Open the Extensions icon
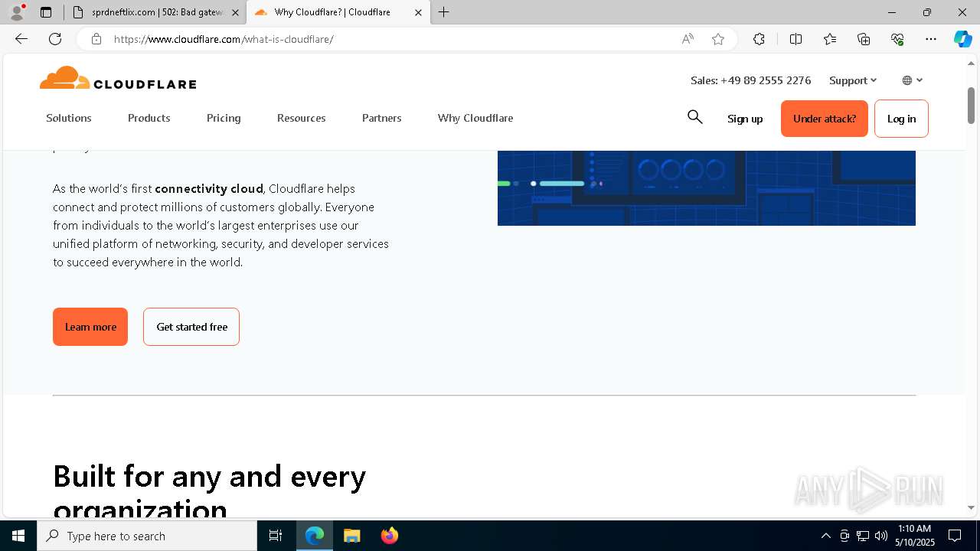980x551 pixels. 759,39
